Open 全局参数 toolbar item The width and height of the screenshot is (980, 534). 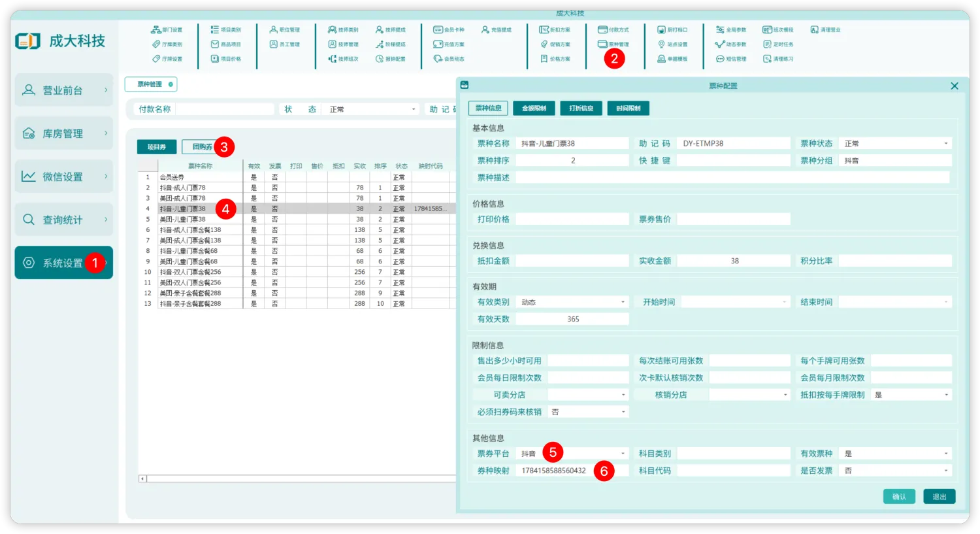731,30
